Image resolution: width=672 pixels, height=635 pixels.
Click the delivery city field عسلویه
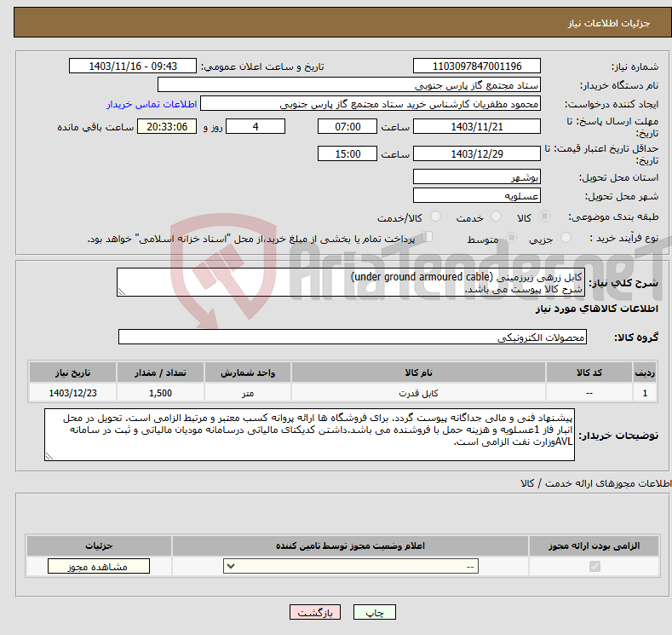coord(477,195)
